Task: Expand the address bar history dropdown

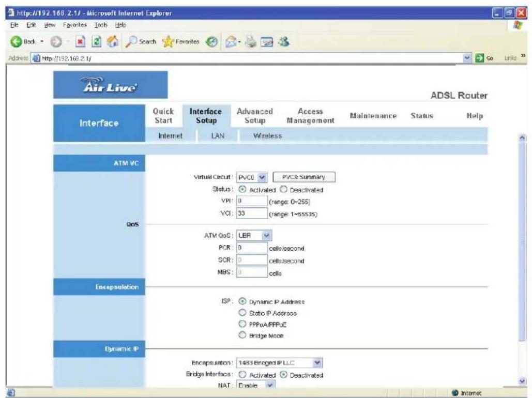Action: click(x=467, y=58)
